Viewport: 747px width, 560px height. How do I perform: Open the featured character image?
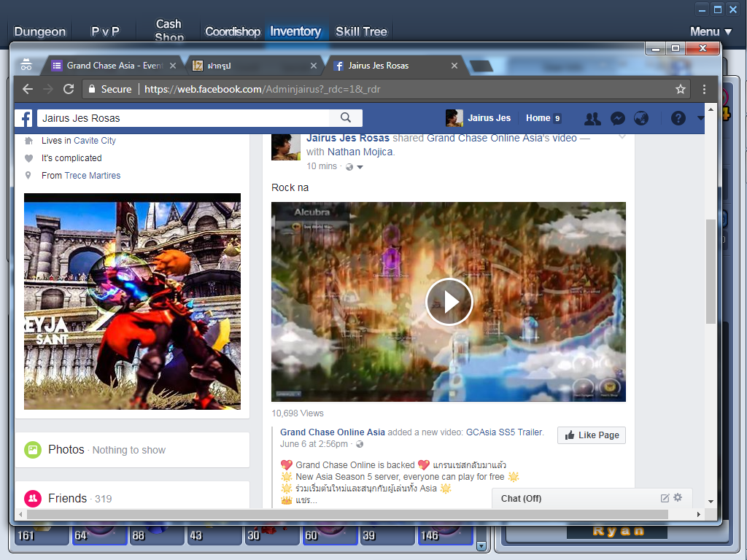click(x=133, y=301)
